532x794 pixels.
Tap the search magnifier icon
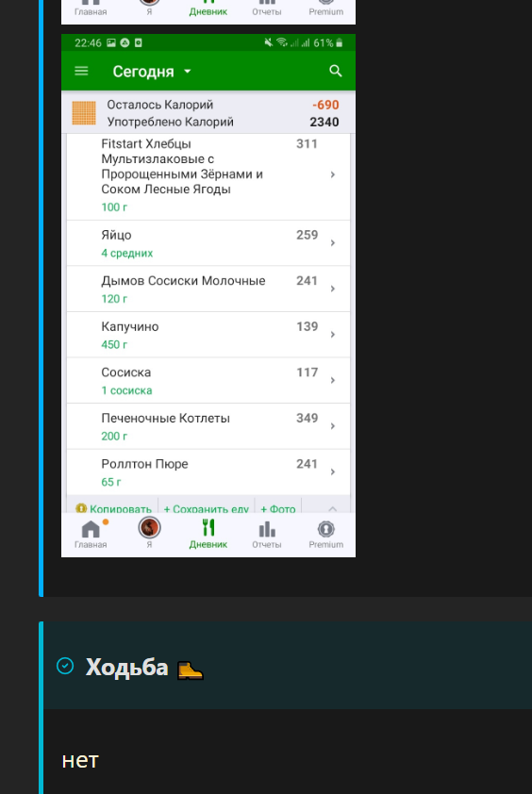tap(336, 71)
